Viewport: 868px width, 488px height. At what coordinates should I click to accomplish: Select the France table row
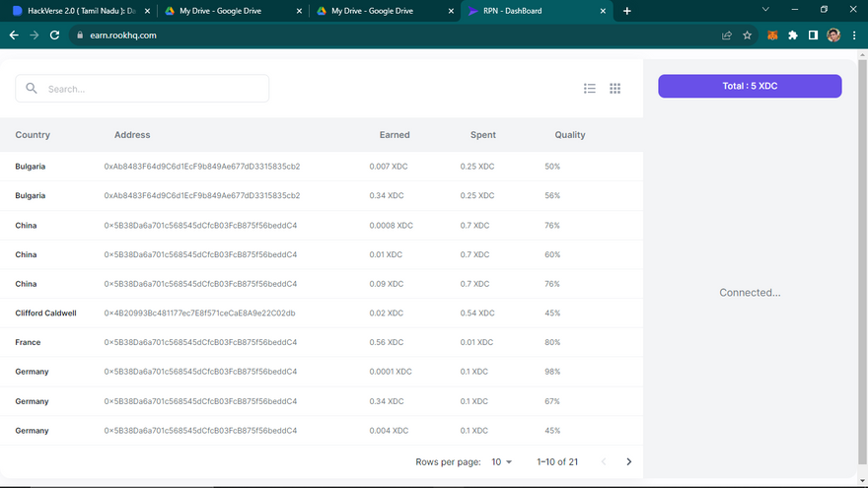296,342
